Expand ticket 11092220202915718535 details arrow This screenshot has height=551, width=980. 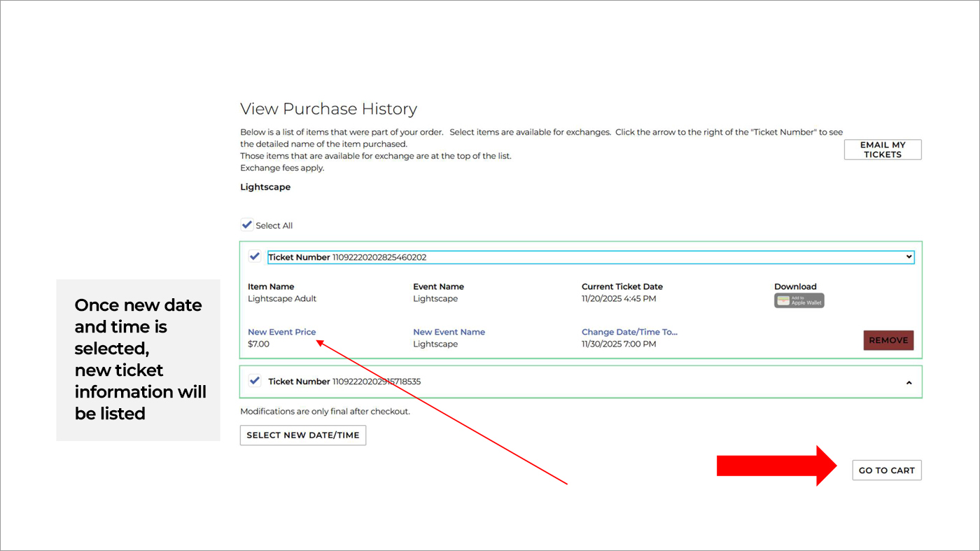click(x=909, y=382)
